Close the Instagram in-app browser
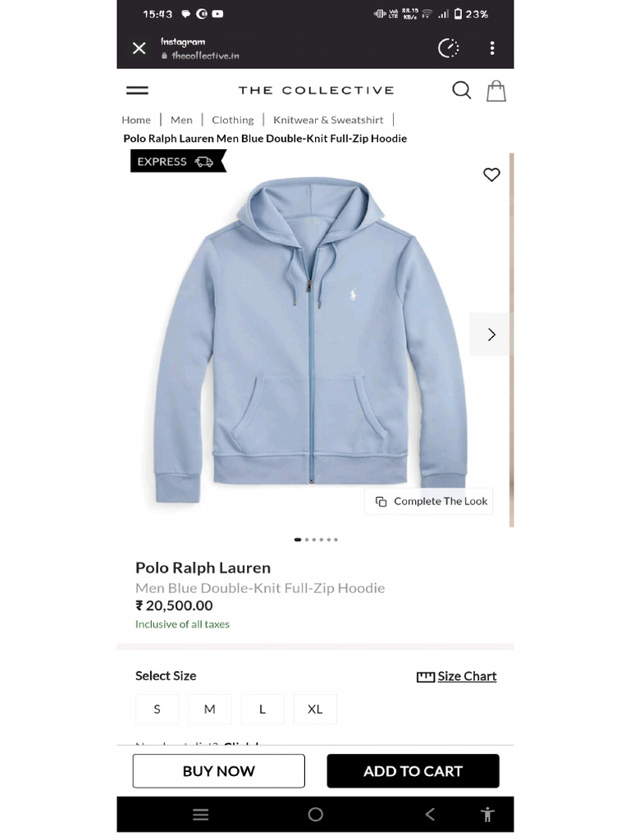Image resolution: width=630 pixels, height=840 pixels. [139, 48]
